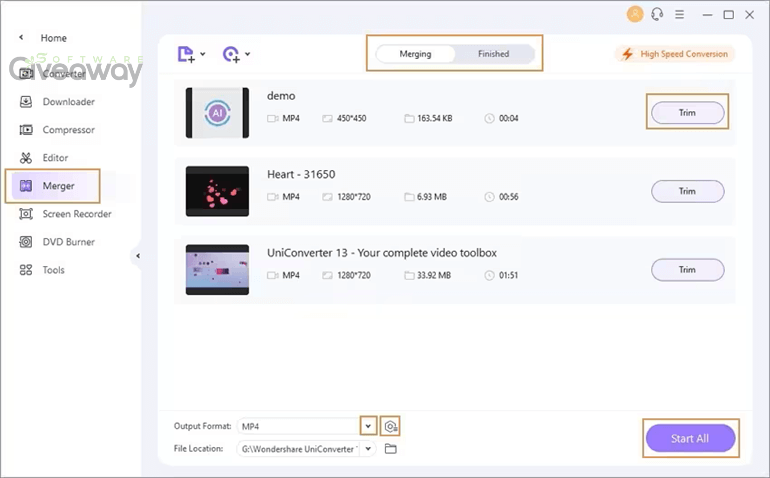Expand the Output Format dropdown arrow
This screenshot has width=770, height=478.
pyautogui.click(x=368, y=426)
